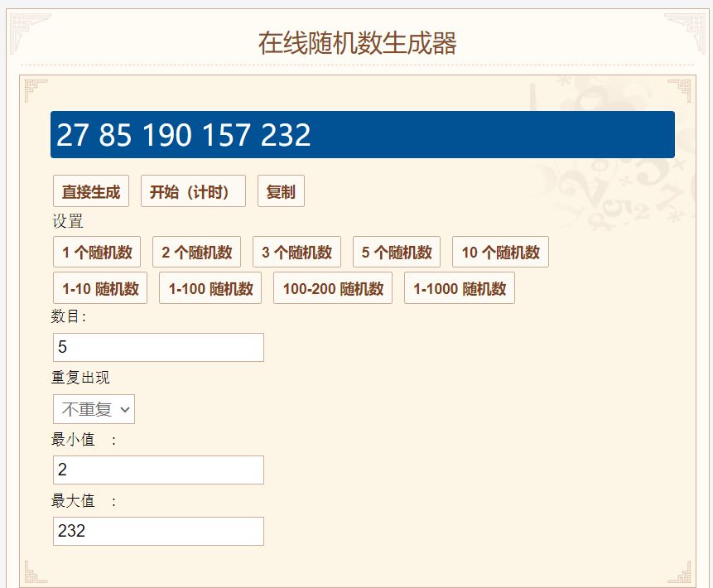Focus the 数目 count input field
The height and width of the screenshot is (588, 713).
coord(158,348)
